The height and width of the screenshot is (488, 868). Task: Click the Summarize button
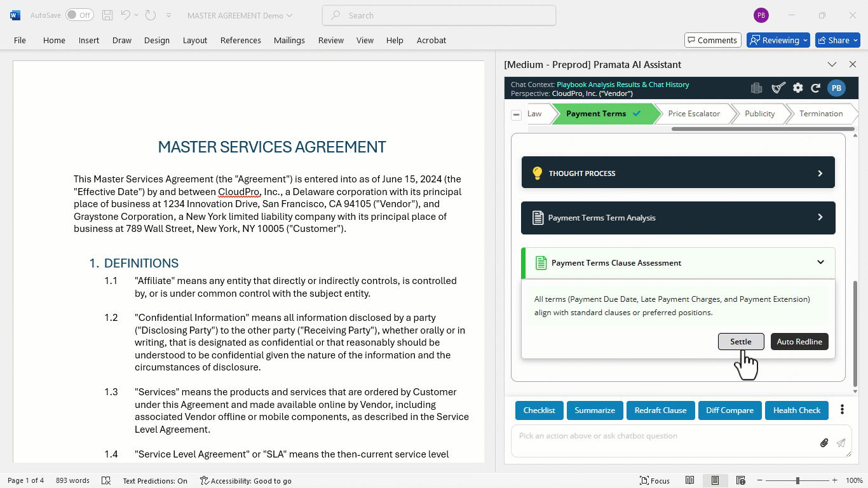pos(595,410)
